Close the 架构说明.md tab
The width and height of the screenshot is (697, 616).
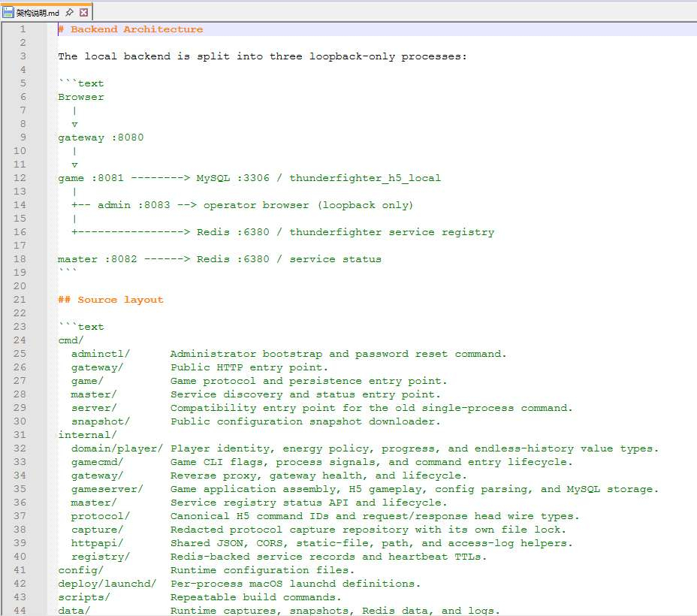[83, 13]
